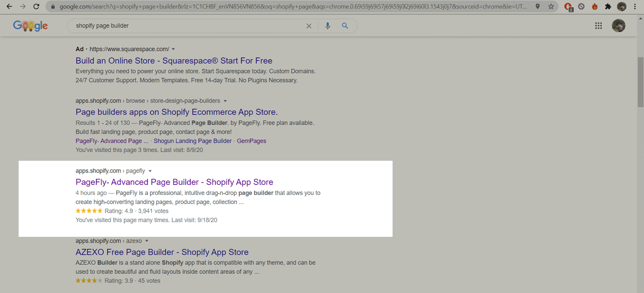Click the blue search magnifier button

[x=345, y=26]
